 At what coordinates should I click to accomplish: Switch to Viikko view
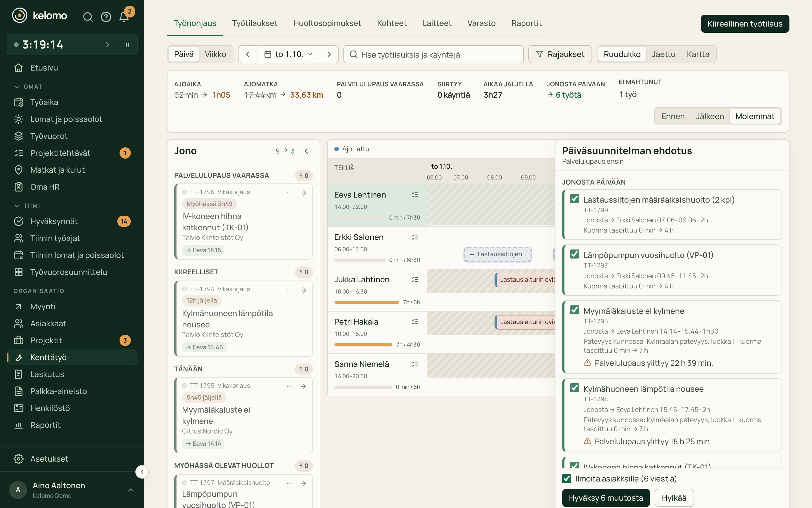click(x=215, y=54)
